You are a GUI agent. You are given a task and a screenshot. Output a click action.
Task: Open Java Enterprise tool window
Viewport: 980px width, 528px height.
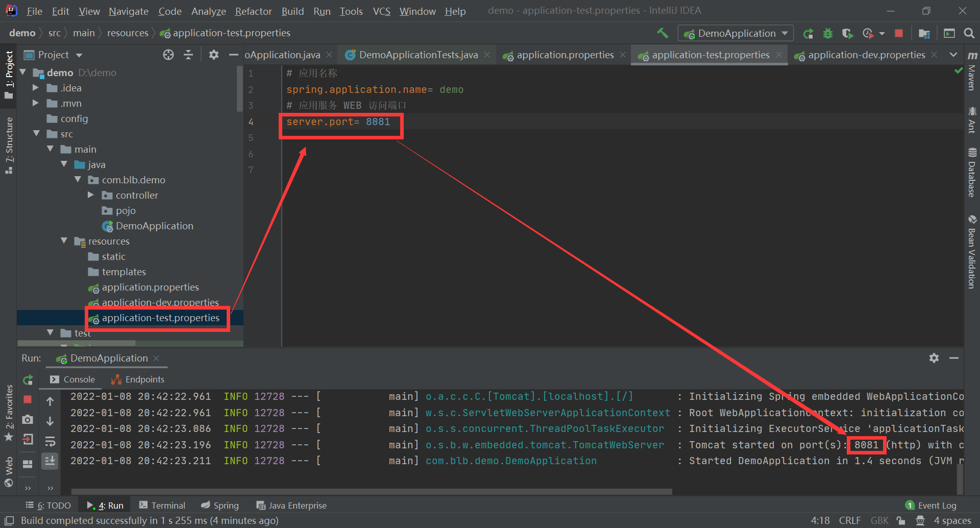tap(291, 506)
